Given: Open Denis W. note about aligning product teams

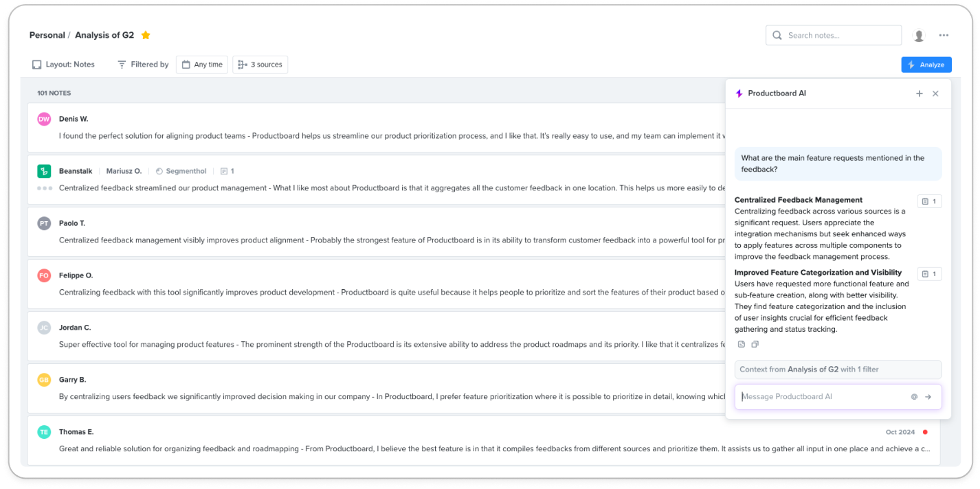Looking at the screenshot, I should 377,128.
